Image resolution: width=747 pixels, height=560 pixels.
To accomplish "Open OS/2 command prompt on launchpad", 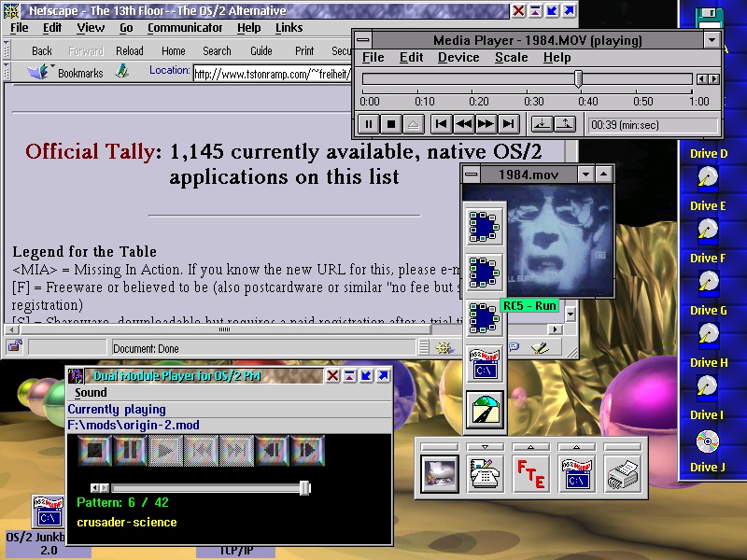I will [x=576, y=474].
